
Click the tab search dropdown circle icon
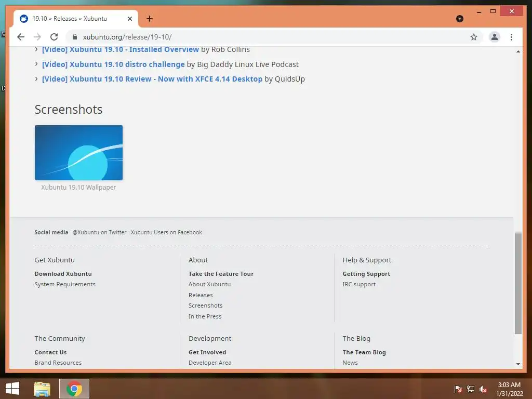[460, 19]
